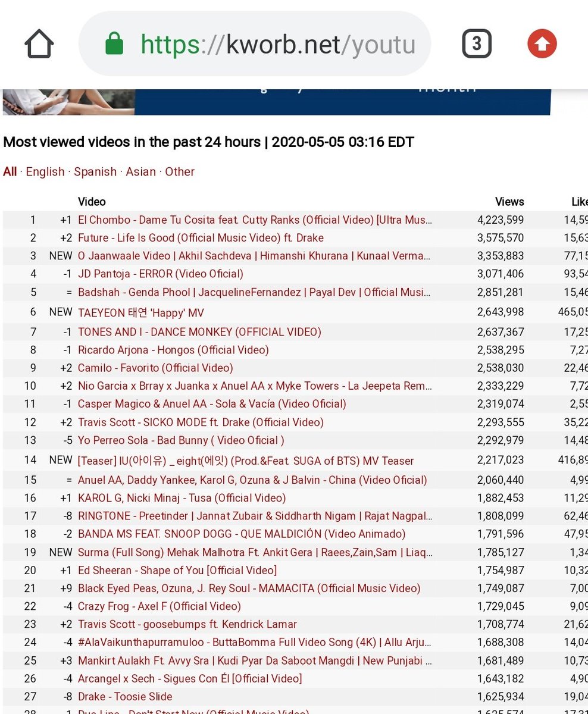Open Surma (Full Song) Mehak Malhotra link

click(x=255, y=552)
